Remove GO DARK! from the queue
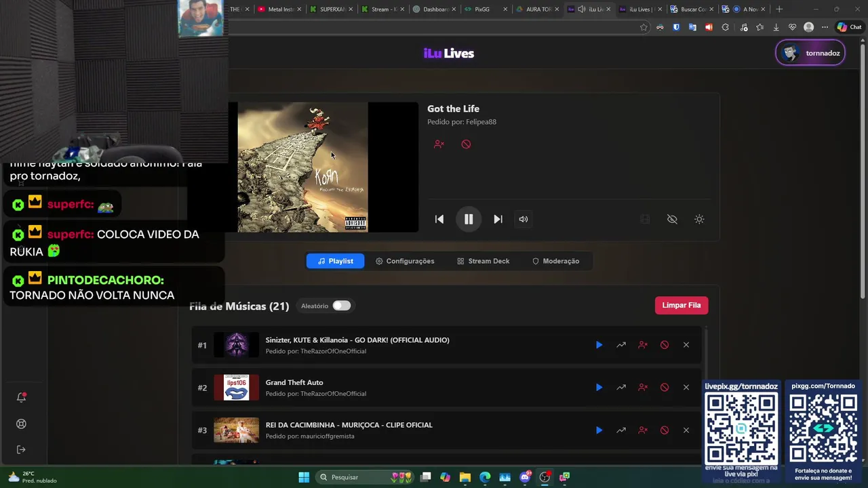Screen dimensions: 868x488 (686, 345)
